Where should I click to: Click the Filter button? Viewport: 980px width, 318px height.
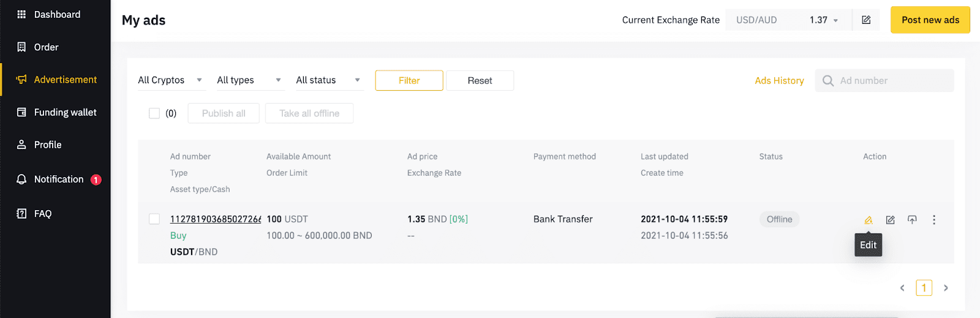409,80
